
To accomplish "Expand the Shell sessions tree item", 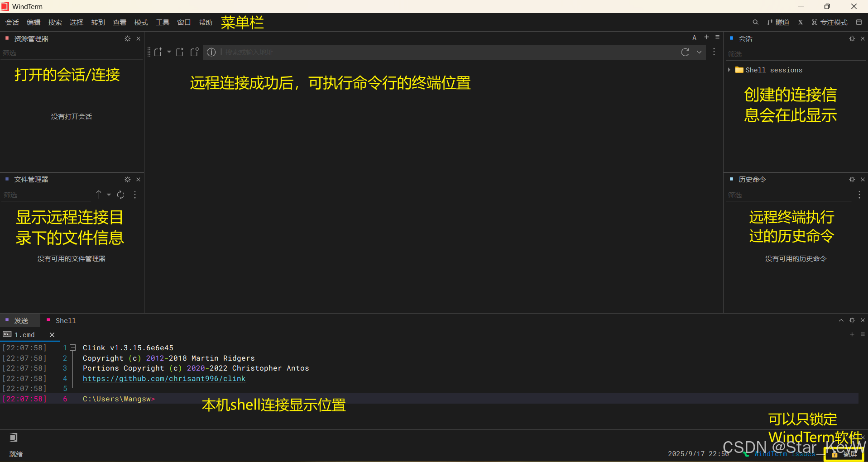I will click(729, 70).
